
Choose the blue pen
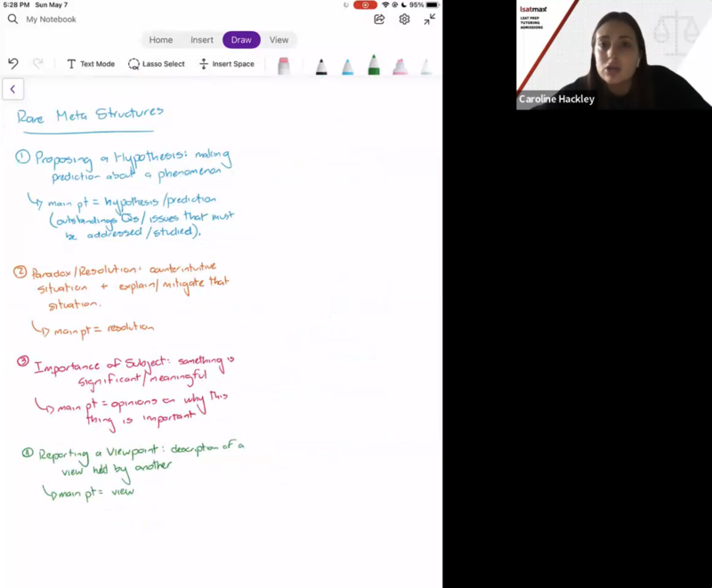click(347, 66)
